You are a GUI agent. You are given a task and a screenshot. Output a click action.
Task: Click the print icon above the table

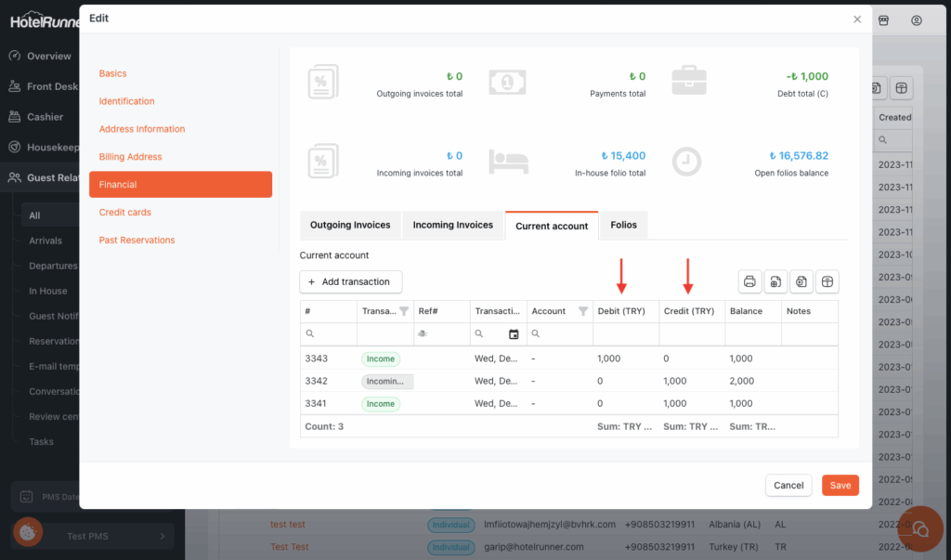coord(750,281)
